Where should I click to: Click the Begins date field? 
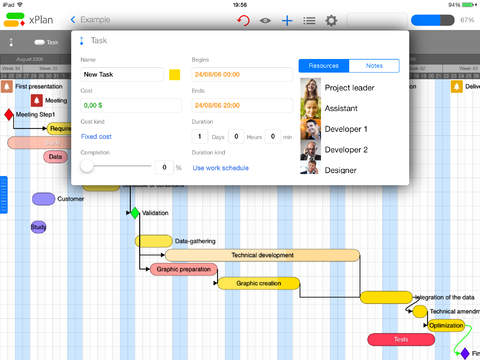click(242, 74)
